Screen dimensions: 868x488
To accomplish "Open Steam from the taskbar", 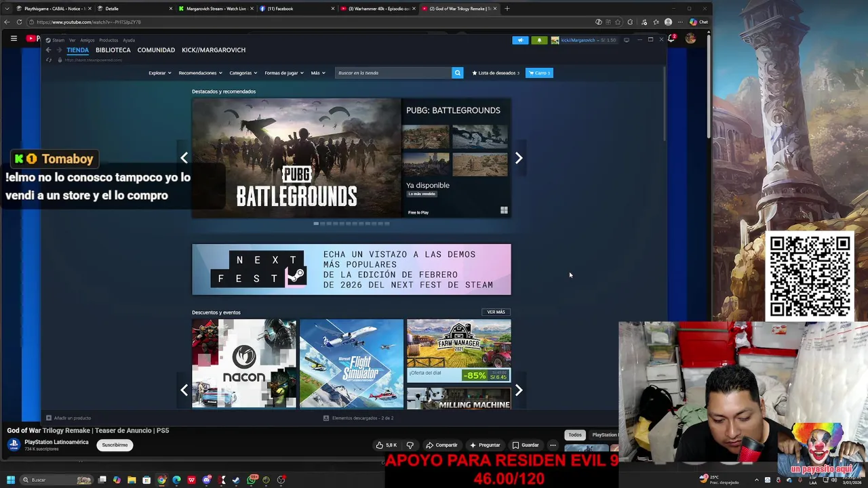I will (236, 480).
